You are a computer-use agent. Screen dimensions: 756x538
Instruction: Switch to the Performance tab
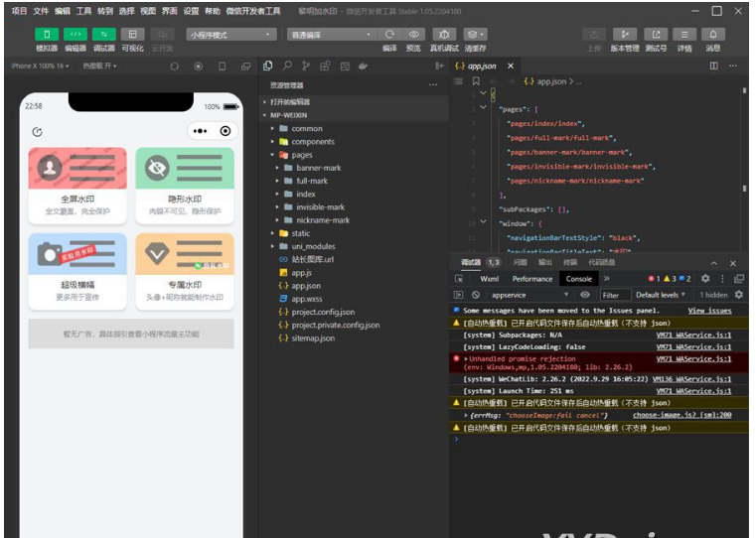tap(531, 279)
